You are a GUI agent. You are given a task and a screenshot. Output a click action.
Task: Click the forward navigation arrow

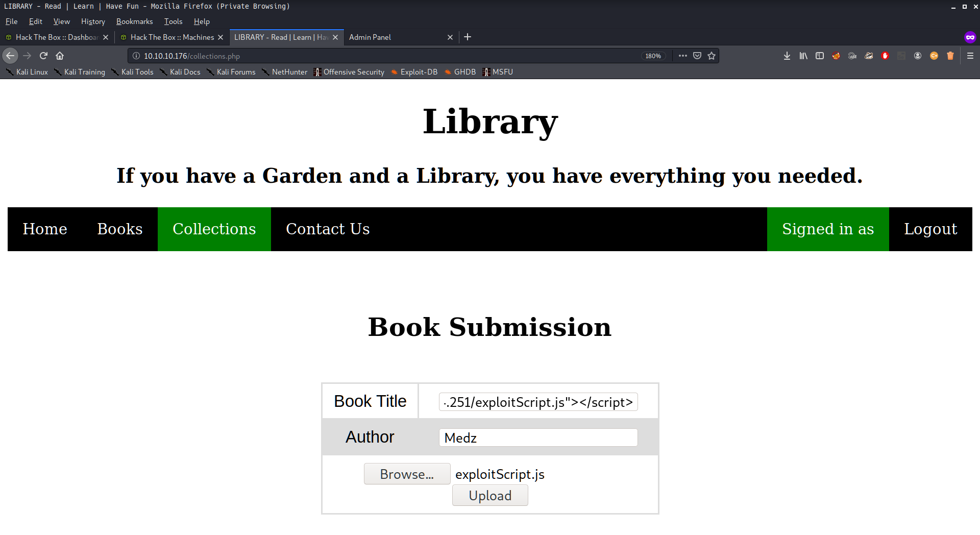coord(27,56)
